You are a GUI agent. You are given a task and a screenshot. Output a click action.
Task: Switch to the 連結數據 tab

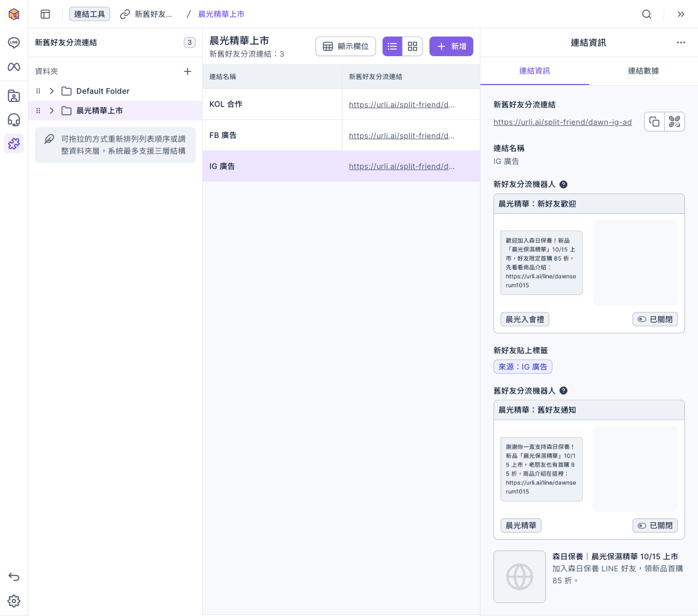pyautogui.click(x=643, y=71)
